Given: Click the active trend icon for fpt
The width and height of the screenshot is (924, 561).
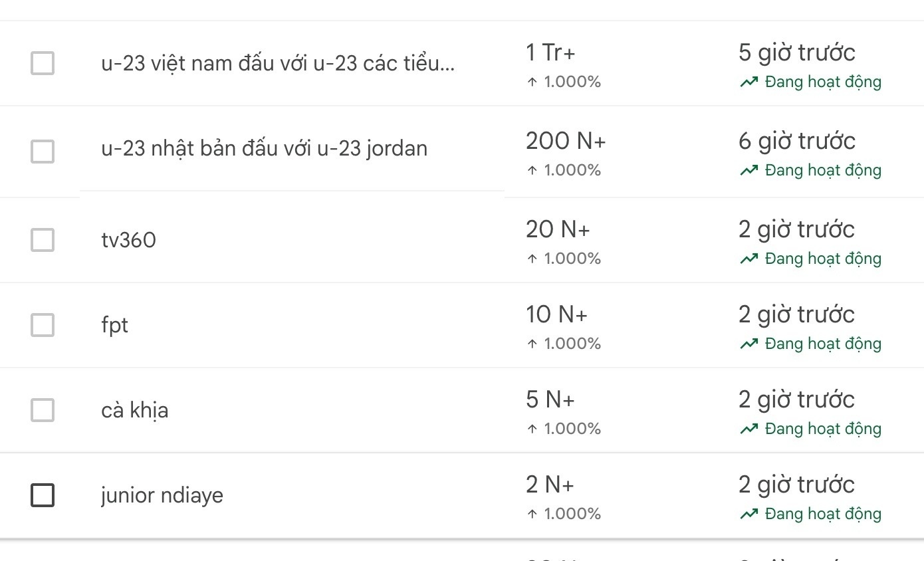Looking at the screenshot, I should point(749,344).
